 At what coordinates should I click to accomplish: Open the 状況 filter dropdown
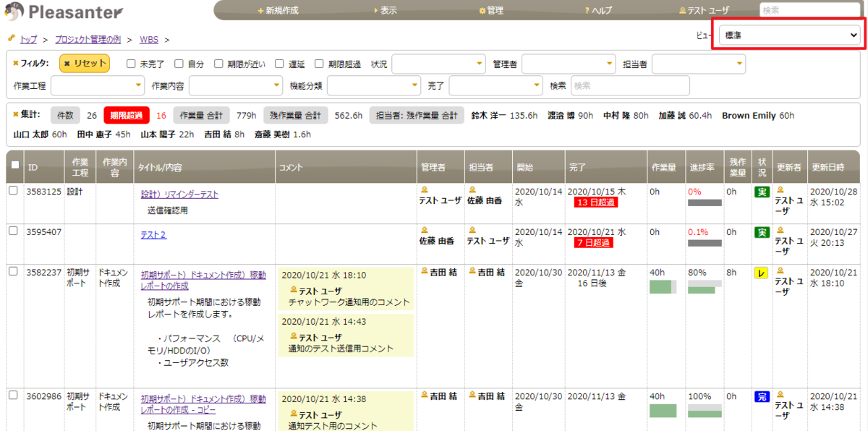coord(438,64)
